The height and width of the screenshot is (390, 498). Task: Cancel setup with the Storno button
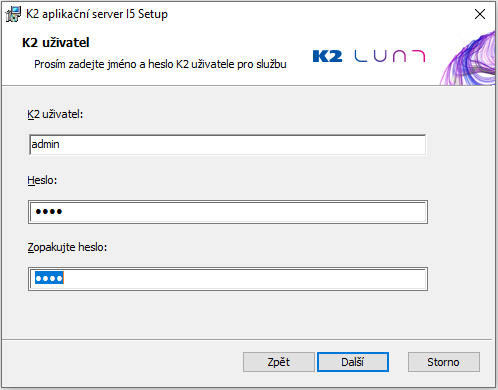pyautogui.click(x=444, y=362)
